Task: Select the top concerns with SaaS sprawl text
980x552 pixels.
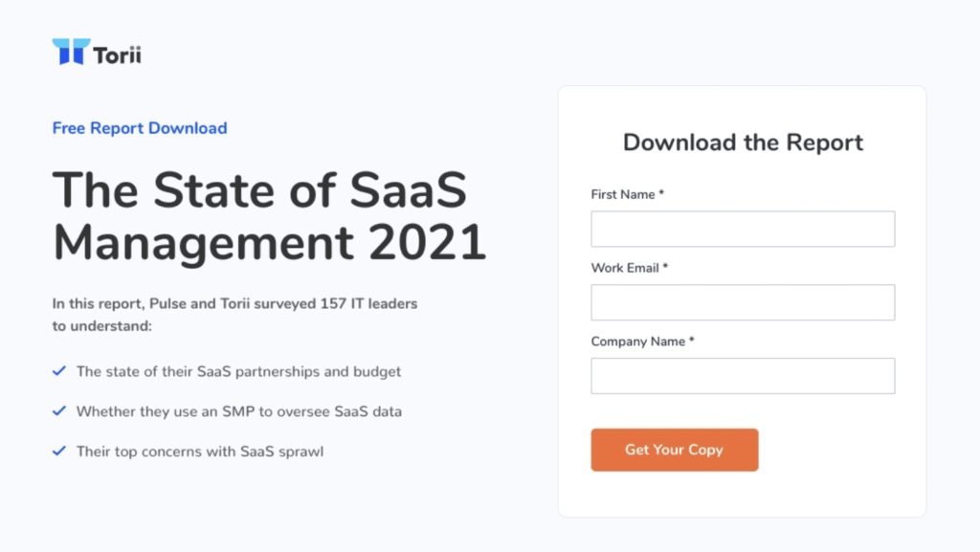Action: (200, 452)
